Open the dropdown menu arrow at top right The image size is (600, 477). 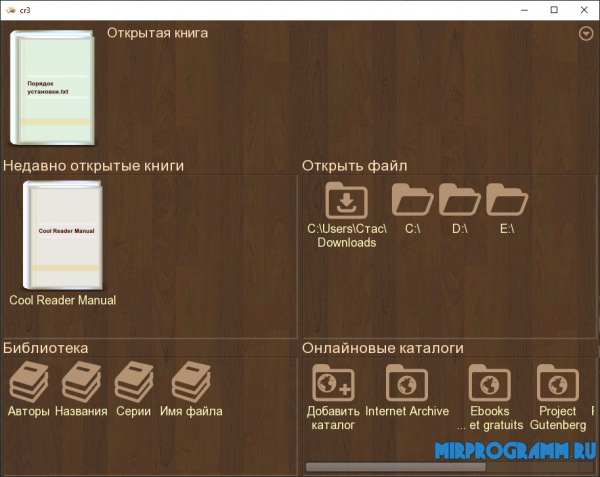click(586, 34)
